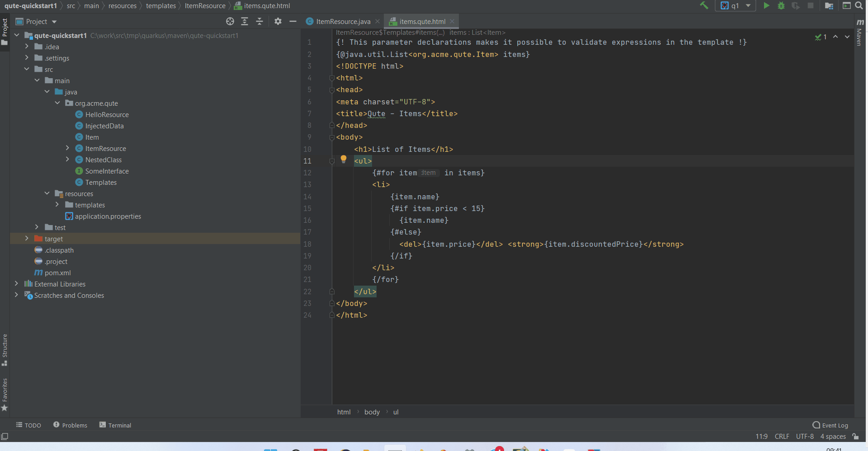Toggle the TODO tool window
Image resolution: width=868 pixels, height=451 pixels.
(28, 425)
